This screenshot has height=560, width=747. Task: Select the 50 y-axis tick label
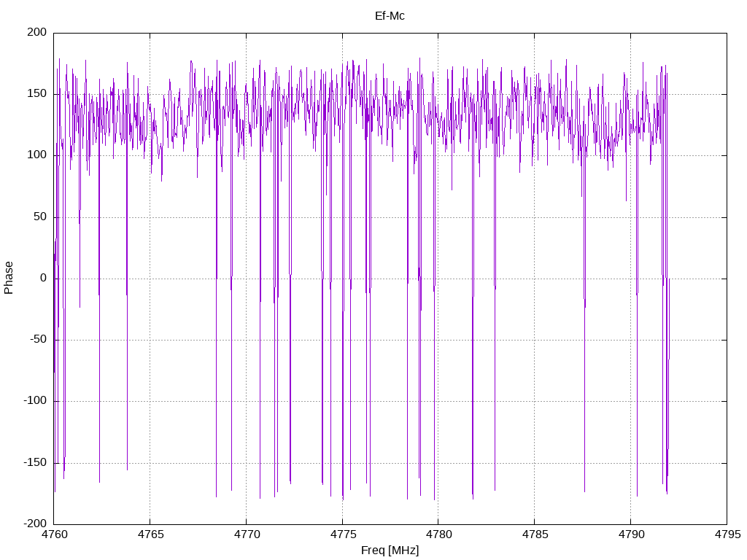(x=41, y=217)
